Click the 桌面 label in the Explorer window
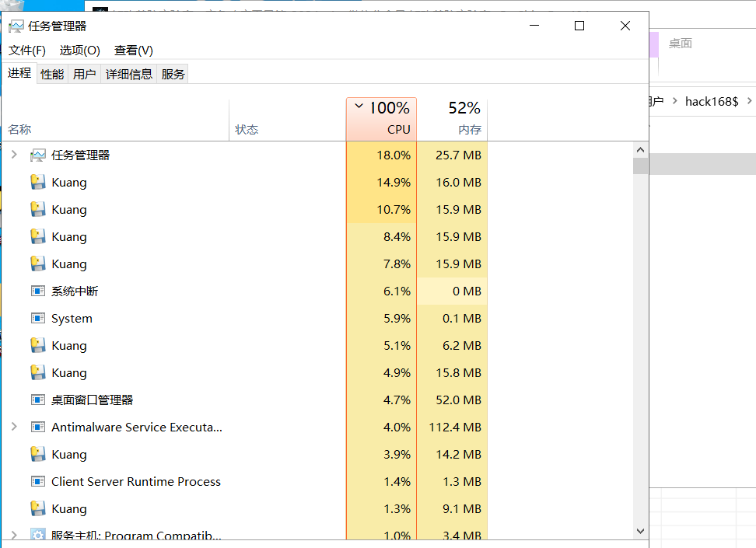 click(x=681, y=44)
